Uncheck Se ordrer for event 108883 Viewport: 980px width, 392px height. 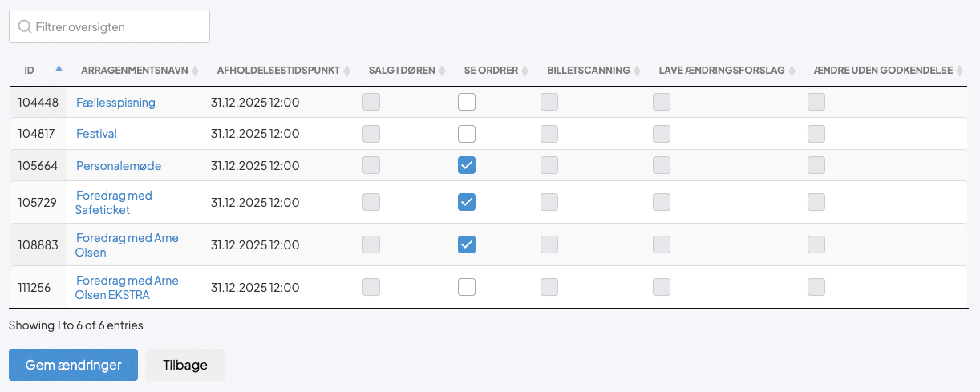pyautogui.click(x=467, y=244)
